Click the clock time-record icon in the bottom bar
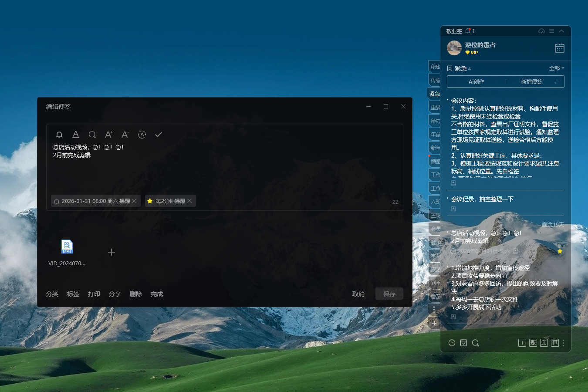The image size is (588, 392). point(452,343)
